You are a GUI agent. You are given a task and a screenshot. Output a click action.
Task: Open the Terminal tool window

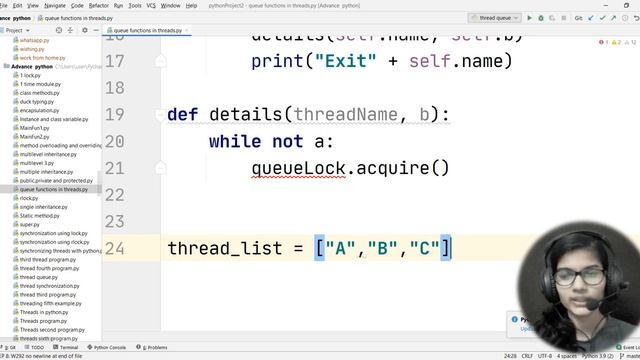pos(65,347)
